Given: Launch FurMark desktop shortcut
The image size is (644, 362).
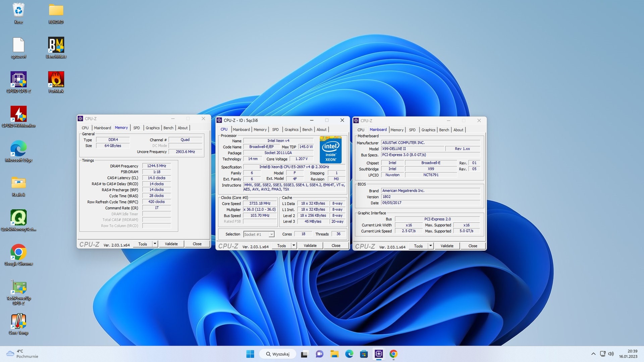Looking at the screenshot, I should tap(56, 82).
